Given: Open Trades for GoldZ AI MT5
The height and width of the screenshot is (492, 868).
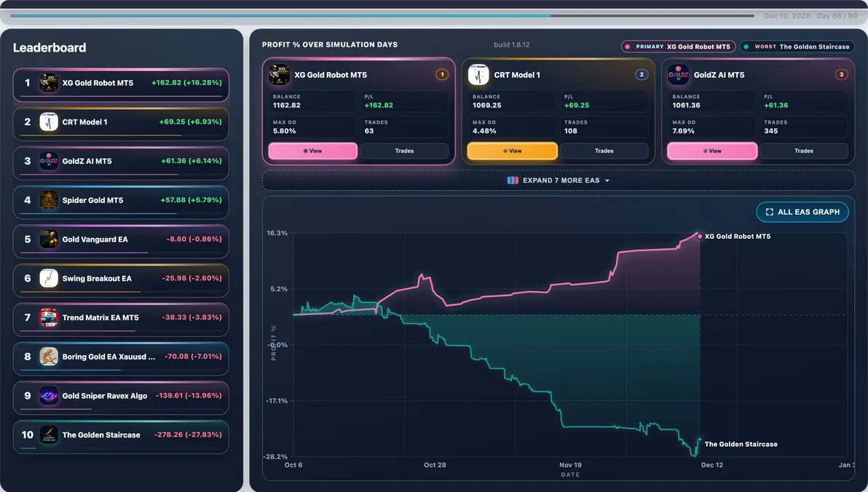Looking at the screenshot, I should 804,151.
